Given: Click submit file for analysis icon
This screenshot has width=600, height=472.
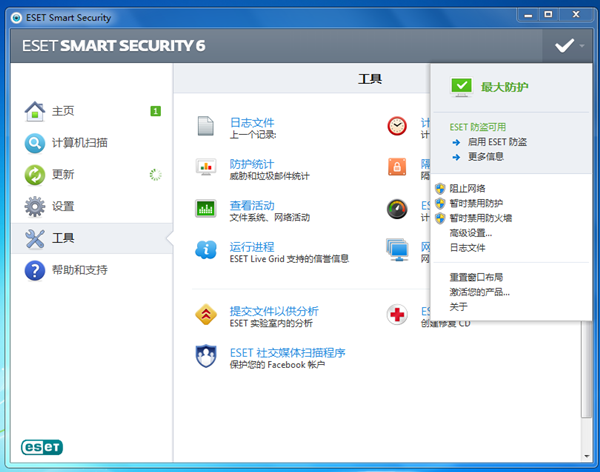Looking at the screenshot, I should (206, 315).
